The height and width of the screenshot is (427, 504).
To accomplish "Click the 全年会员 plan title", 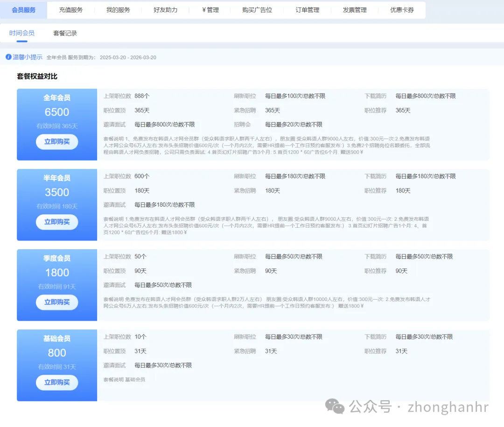I will coord(57,98).
